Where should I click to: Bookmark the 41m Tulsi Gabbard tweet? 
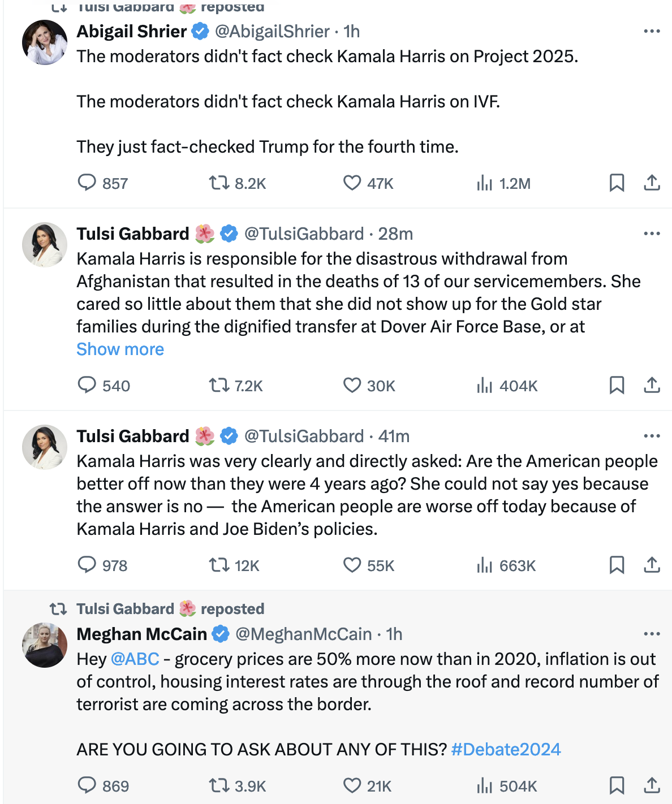617,565
